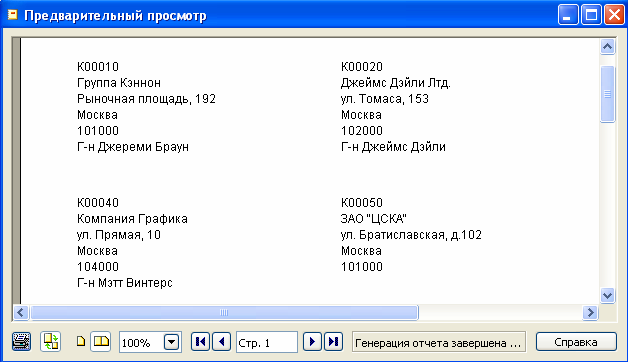Click vertical scrollbar down arrow
The image size is (628, 362).
click(x=608, y=296)
